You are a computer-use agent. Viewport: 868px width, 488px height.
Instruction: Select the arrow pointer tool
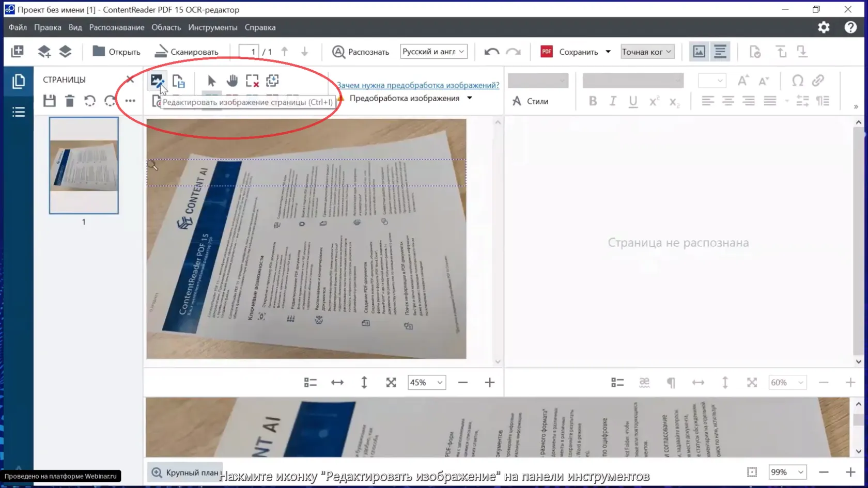coord(211,81)
